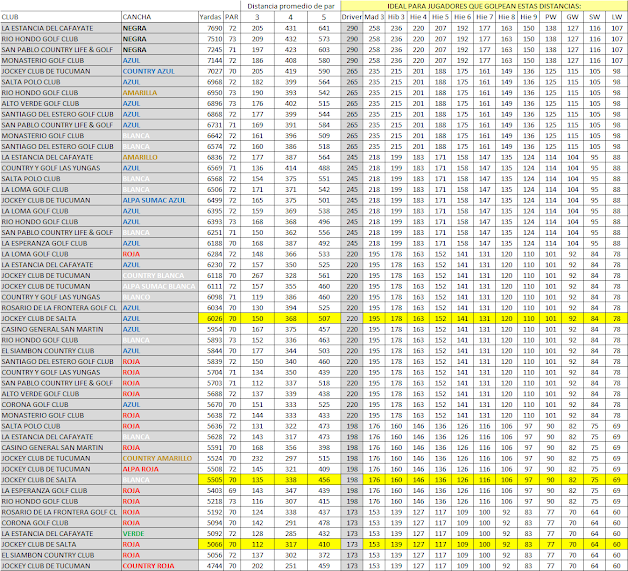Select the par 3 average 267
This screenshot has height=571, width=628.
(257, 276)
